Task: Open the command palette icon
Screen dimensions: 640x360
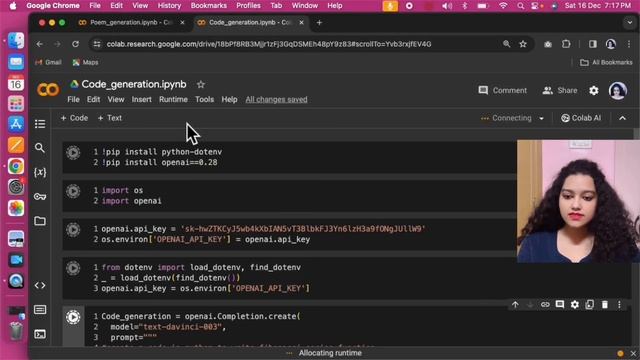Action: [40, 310]
